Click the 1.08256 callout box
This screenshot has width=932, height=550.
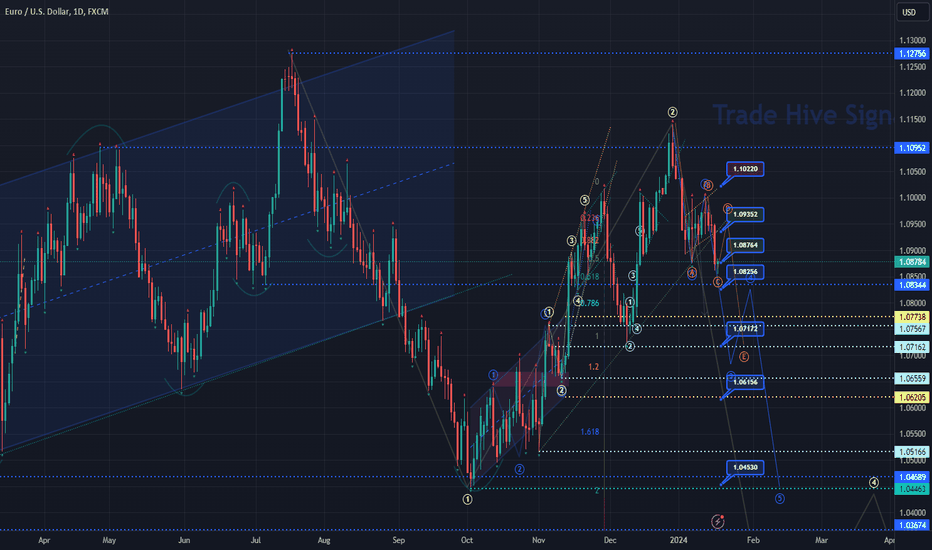pos(745,272)
